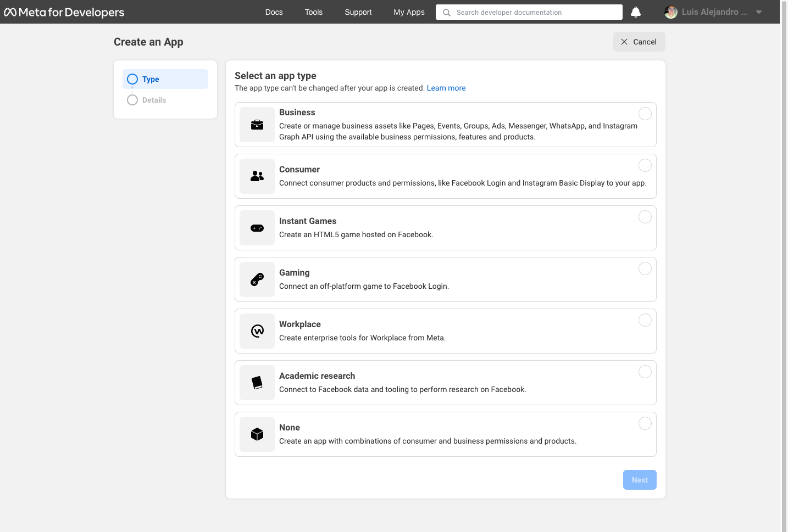Click the Instant Games controller icon
788x532 pixels.
257,228
